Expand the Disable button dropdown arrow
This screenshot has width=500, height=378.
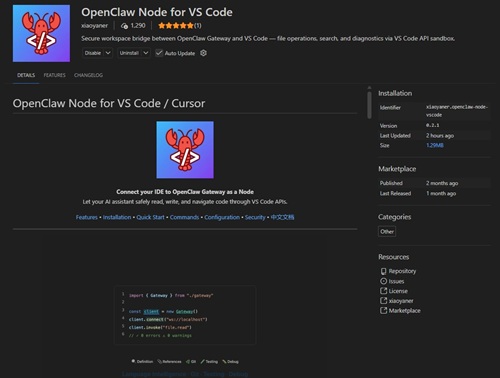(108, 53)
